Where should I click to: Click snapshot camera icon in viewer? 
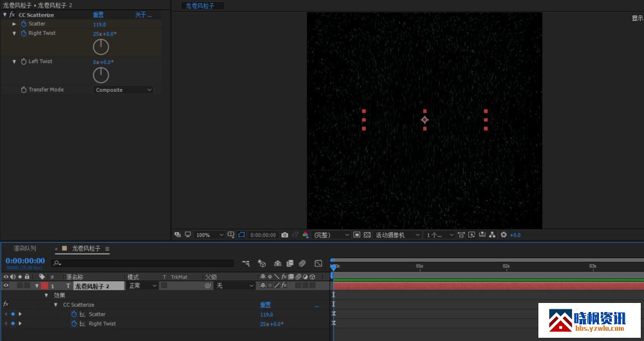tap(285, 235)
